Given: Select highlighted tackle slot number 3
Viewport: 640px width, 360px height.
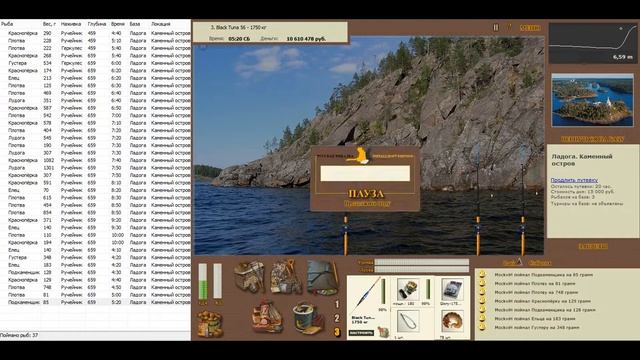Looking at the screenshot, I should coord(337,332).
